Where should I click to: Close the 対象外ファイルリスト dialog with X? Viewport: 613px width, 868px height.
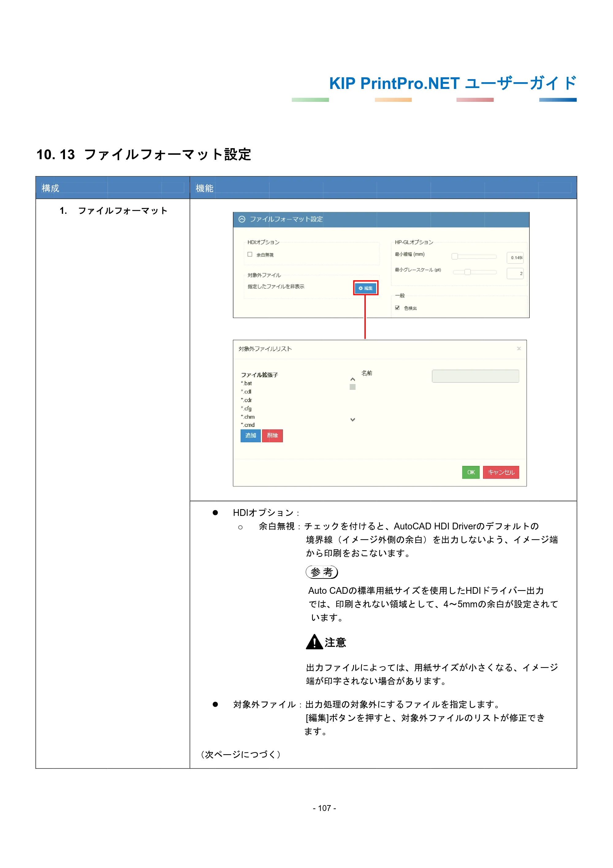(x=519, y=348)
